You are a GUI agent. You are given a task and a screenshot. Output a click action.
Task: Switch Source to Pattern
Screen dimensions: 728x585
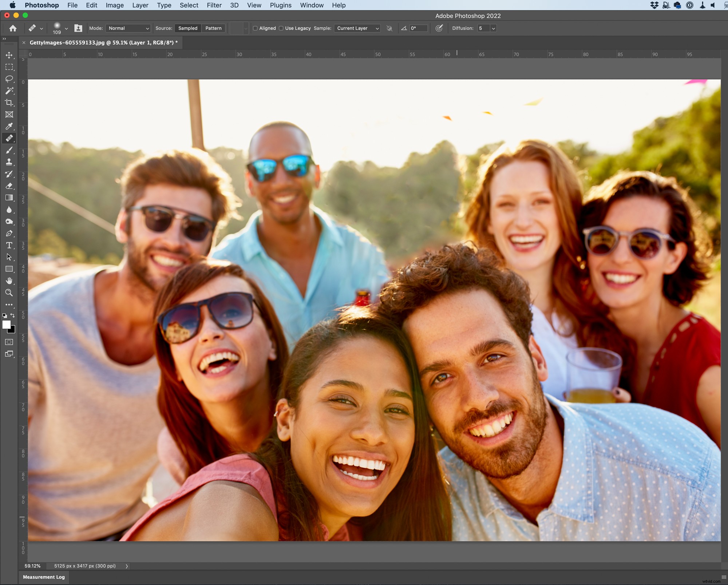213,28
